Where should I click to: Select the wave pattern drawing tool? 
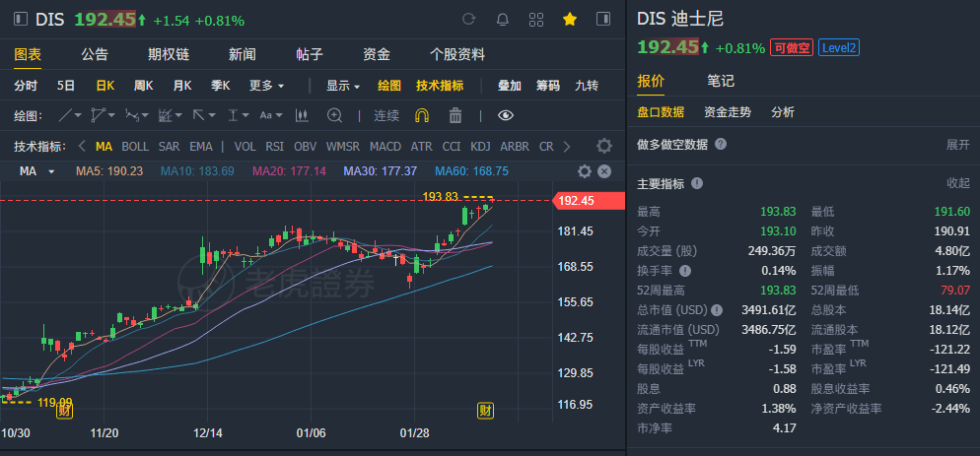(x=132, y=115)
